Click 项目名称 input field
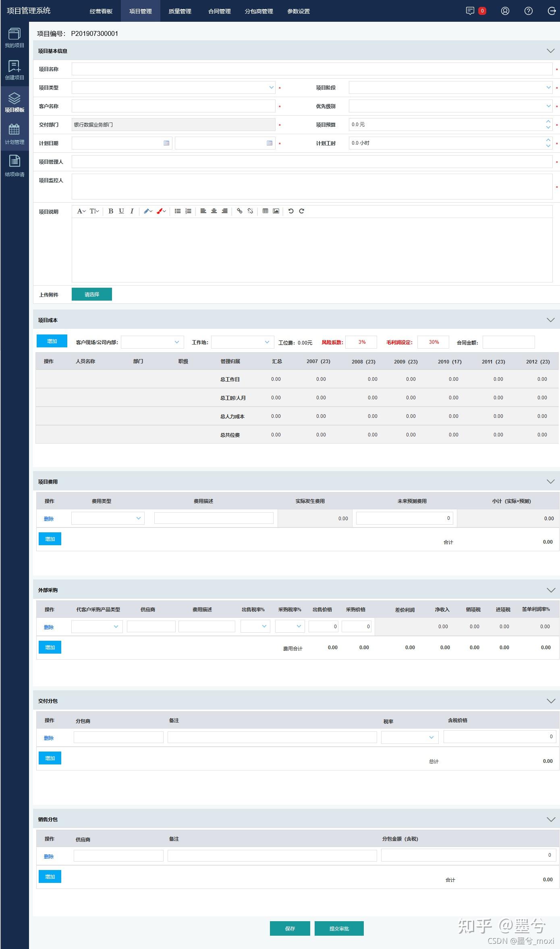The height and width of the screenshot is (949, 560). pos(312,69)
